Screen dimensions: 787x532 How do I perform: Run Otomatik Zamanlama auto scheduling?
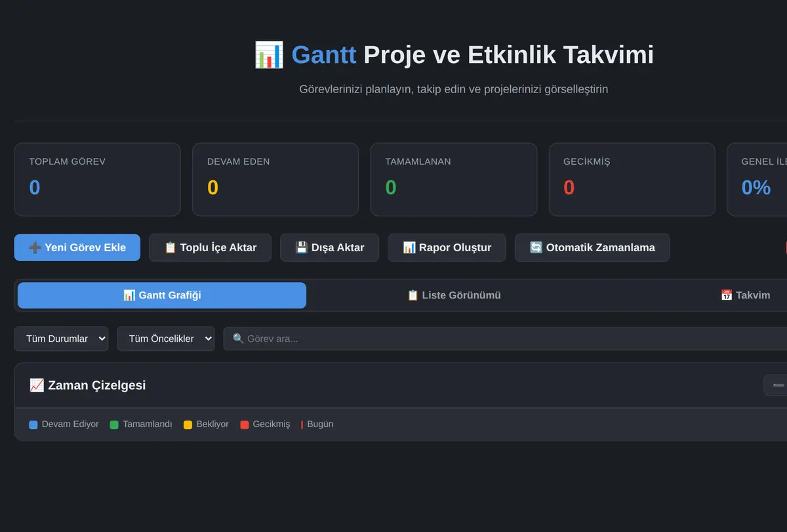pos(592,247)
